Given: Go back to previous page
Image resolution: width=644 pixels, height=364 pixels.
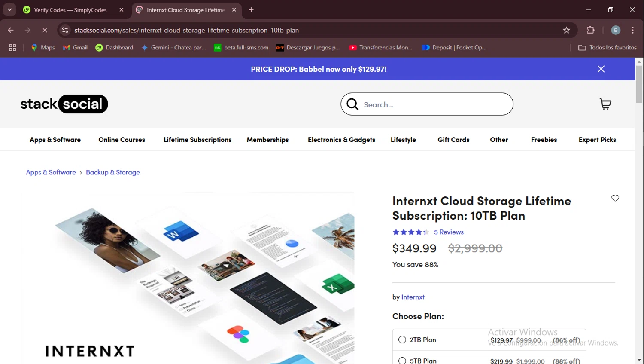Looking at the screenshot, I should [x=11, y=30].
